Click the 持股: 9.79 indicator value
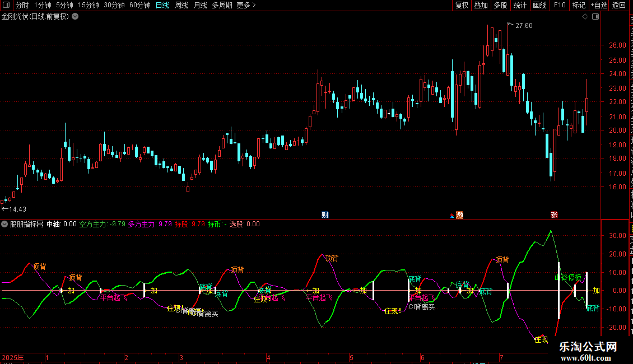The height and width of the screenshot is (364, 633). coord(190,224)
